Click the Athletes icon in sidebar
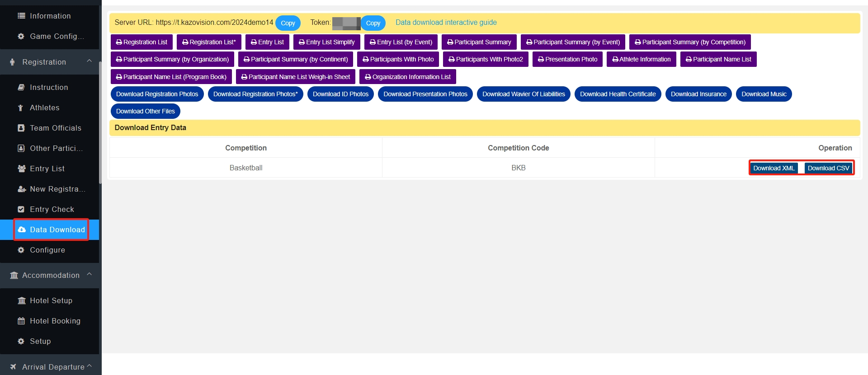The height and width of the screenshot is (375, 868). pyautogui.click(x=21, y=108)
